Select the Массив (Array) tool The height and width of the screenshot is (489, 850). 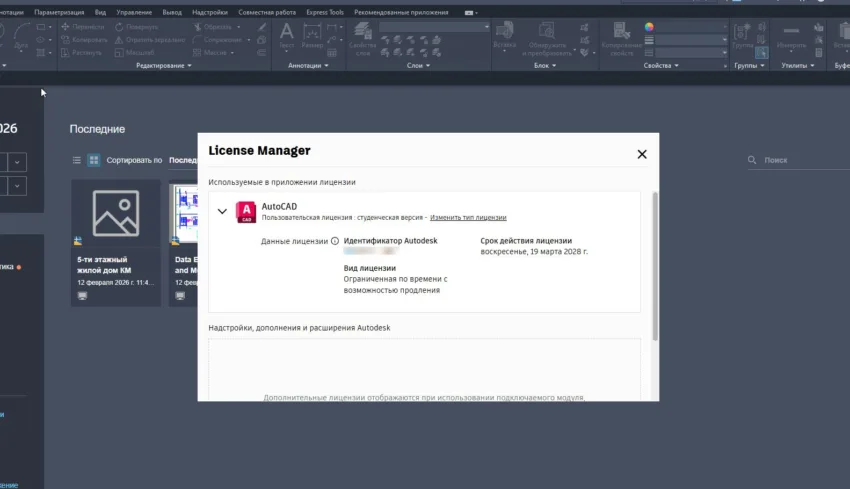pyautogui.click(x=210, y=53)
